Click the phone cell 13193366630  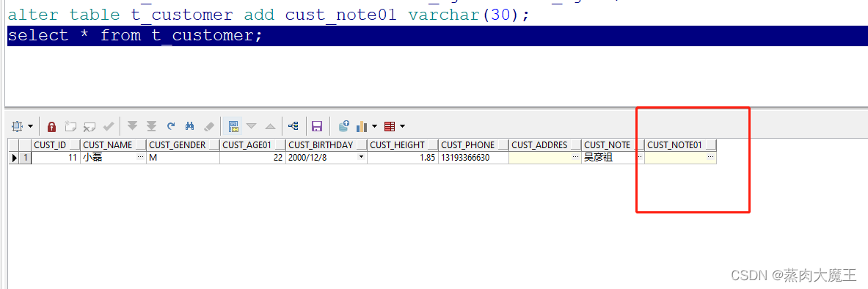click(x=474, y=158)
